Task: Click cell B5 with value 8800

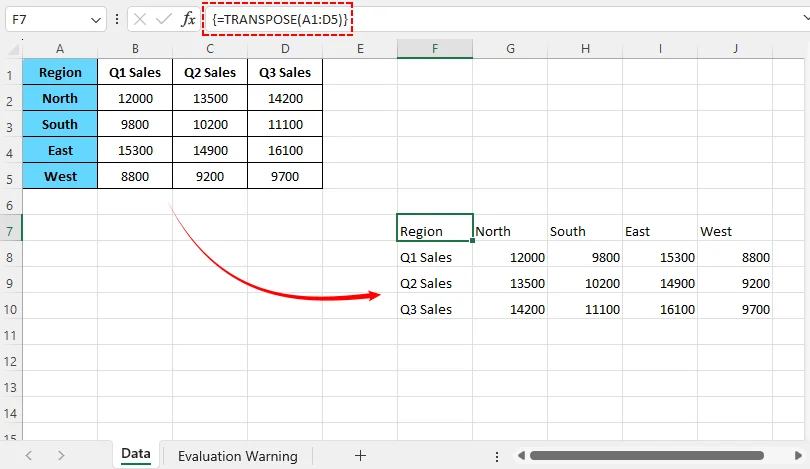Action: point(135,176)
